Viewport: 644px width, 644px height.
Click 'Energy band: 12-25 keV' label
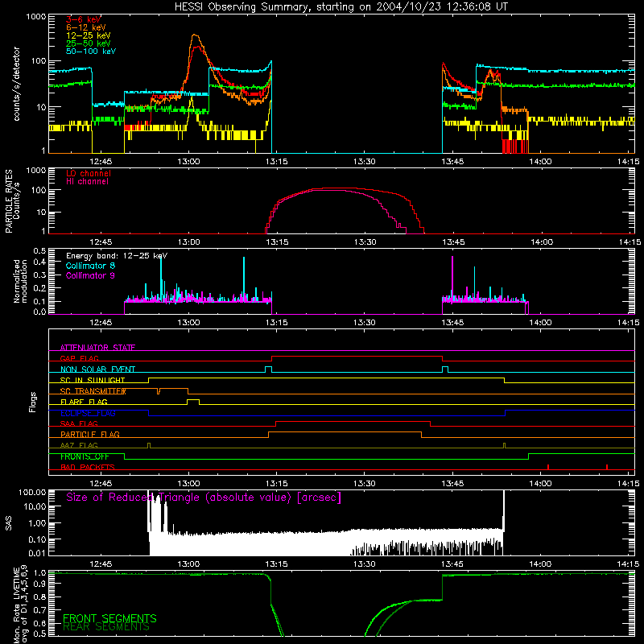tap(117, 256)
